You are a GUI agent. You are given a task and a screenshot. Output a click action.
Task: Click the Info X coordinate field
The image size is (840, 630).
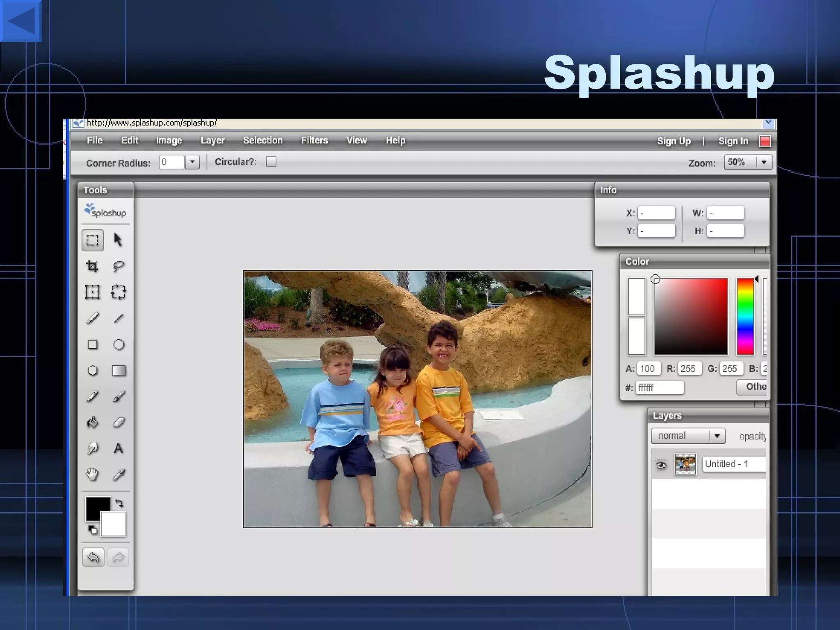[657, 213]
